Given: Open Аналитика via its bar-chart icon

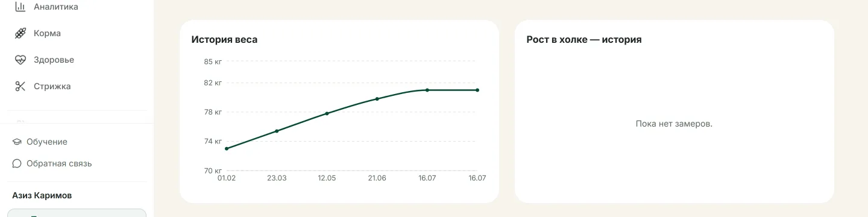Looking at the screenshot, I should 20,7.
